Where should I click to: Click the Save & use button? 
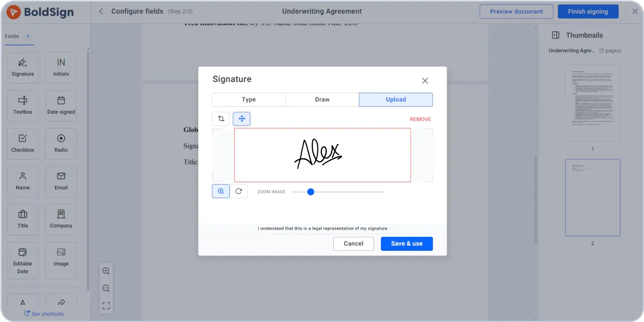pos(406,243)
